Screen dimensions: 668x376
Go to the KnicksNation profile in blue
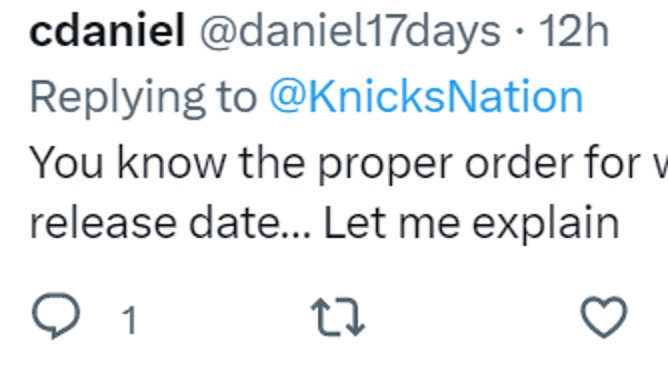426,97
